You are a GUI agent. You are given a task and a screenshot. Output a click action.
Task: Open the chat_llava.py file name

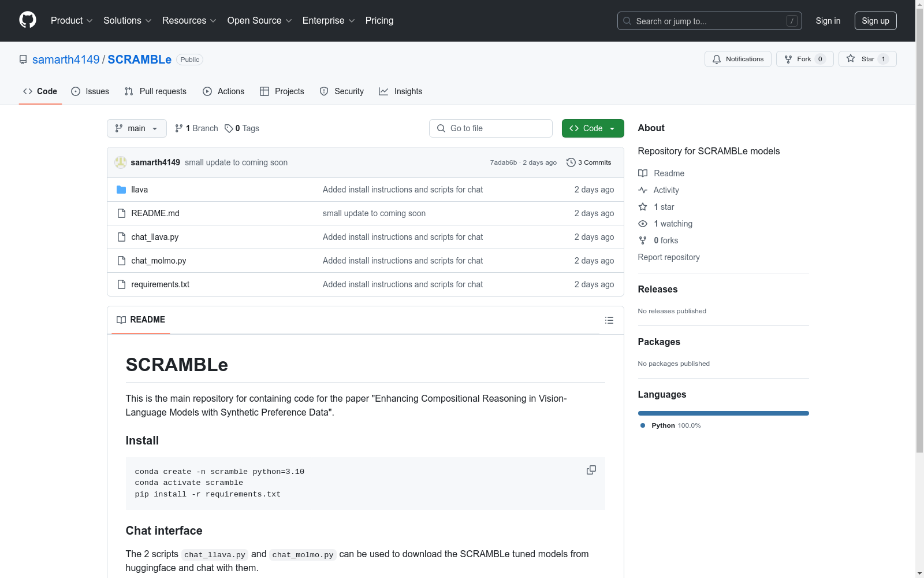155,237
